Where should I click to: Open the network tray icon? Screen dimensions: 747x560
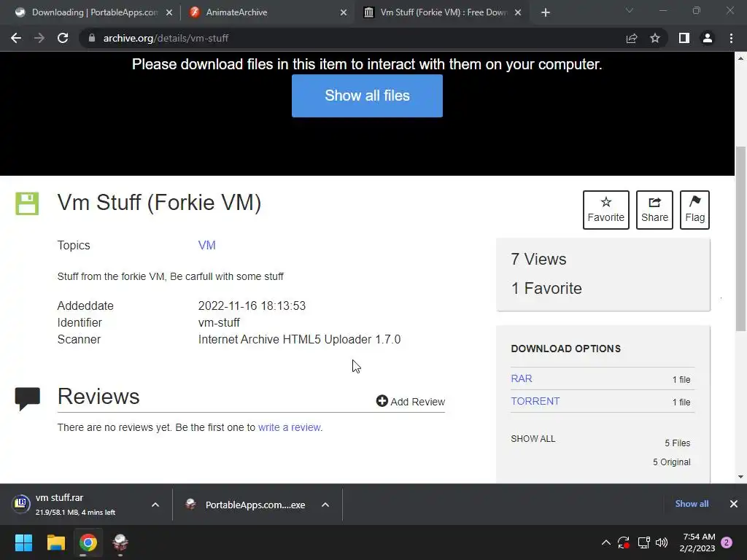click(643, 542)
